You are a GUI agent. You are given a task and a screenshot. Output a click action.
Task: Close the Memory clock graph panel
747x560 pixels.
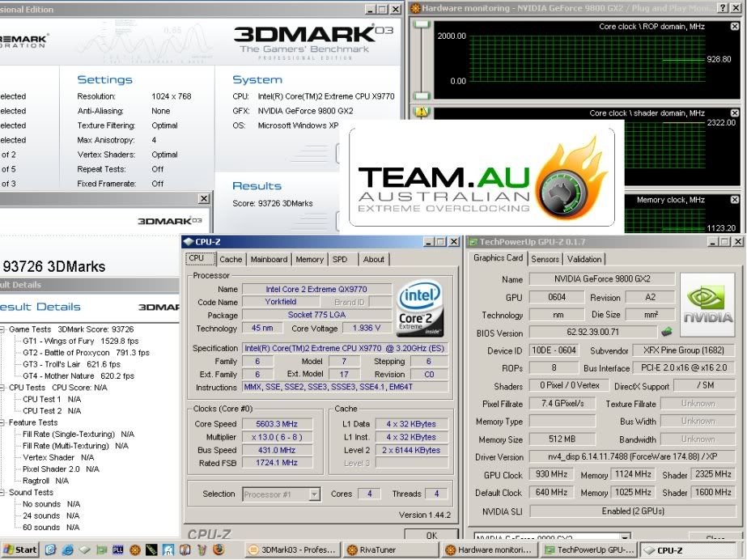pos(735,199)
